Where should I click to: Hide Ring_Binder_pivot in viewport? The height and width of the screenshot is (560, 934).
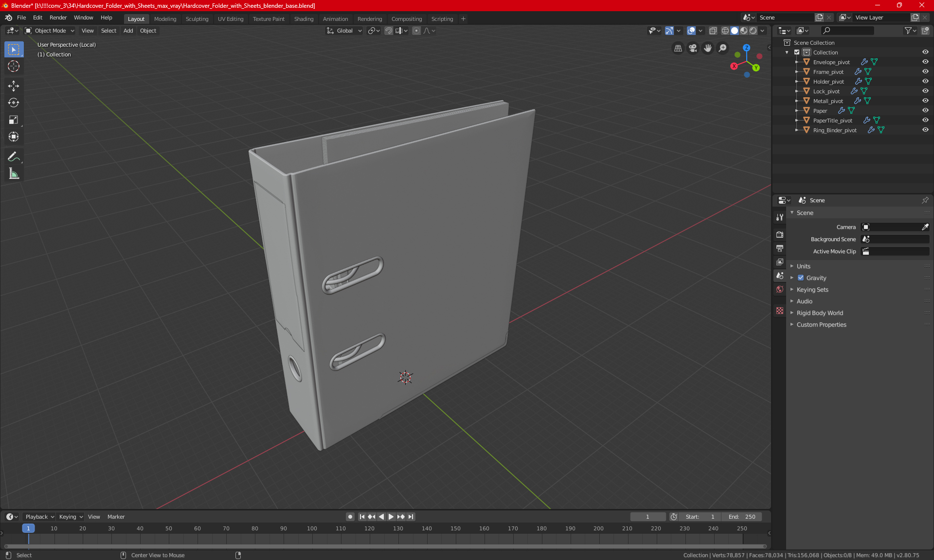point(925,130)
